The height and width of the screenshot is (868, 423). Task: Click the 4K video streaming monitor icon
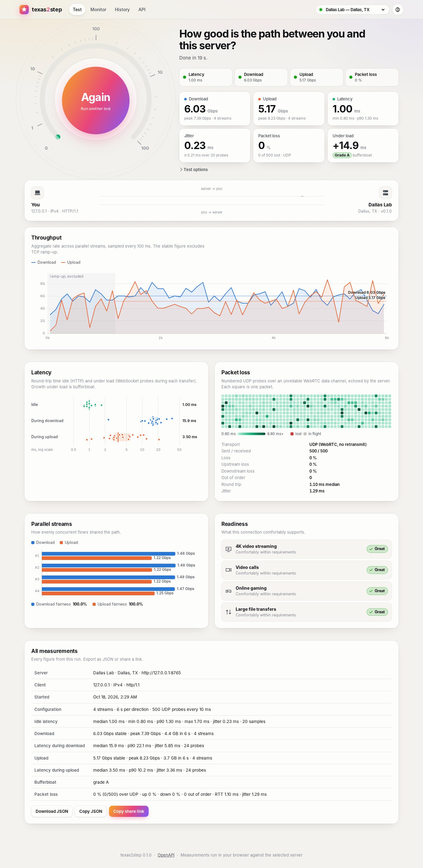(x=228, y=549)
